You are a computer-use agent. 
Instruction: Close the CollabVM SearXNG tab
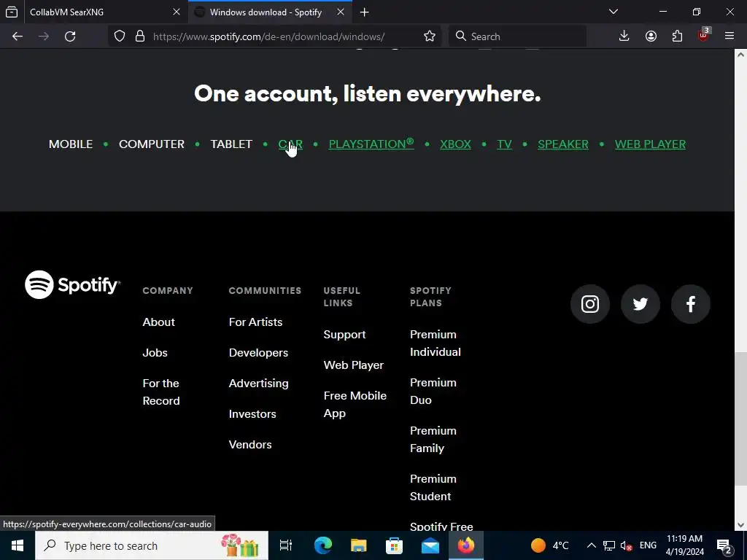coord(177,12)
